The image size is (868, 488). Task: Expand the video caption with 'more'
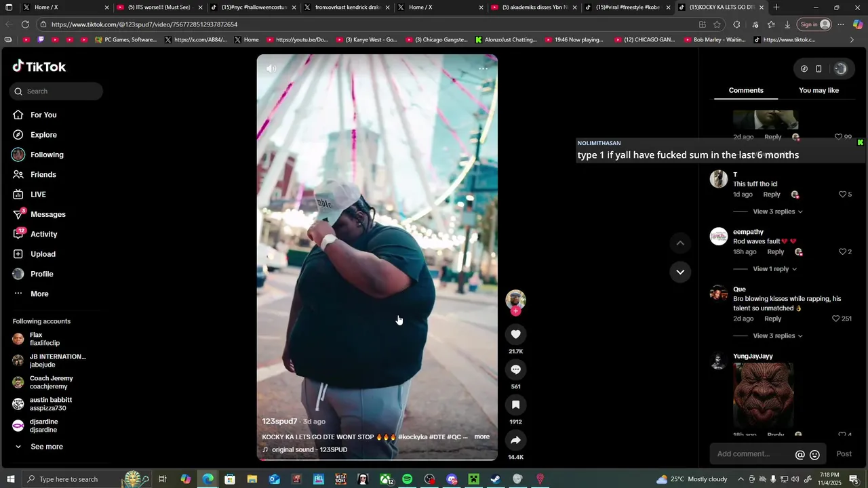pyautogui.click(x=481, y=436)
